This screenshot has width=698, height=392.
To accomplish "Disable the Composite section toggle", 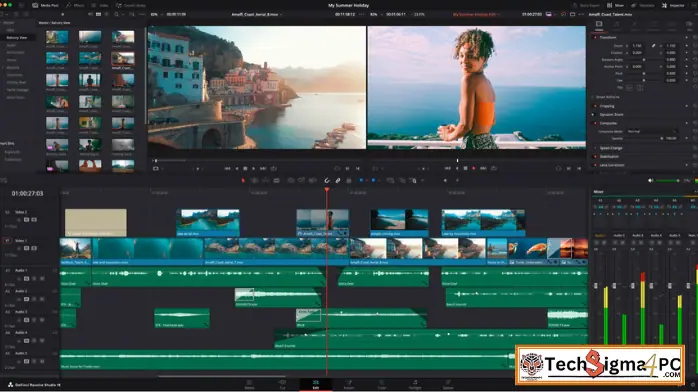I will tap(595, 123).
